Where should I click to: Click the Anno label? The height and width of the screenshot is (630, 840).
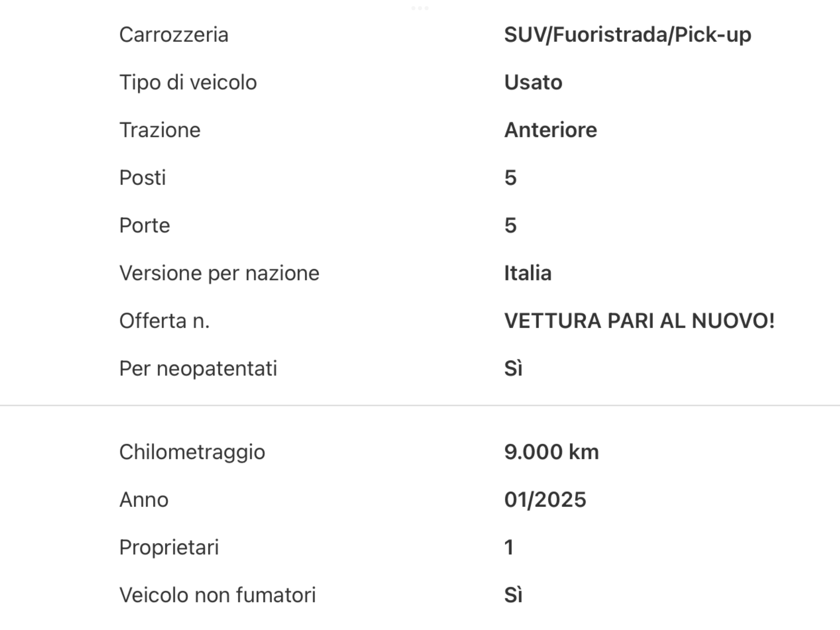click(x=144, y=500)
